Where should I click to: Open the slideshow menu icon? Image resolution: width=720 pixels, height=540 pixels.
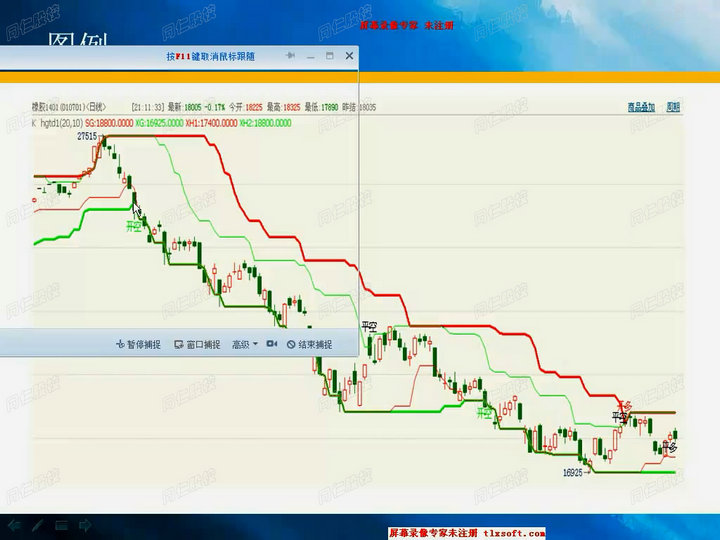[61, 524]
